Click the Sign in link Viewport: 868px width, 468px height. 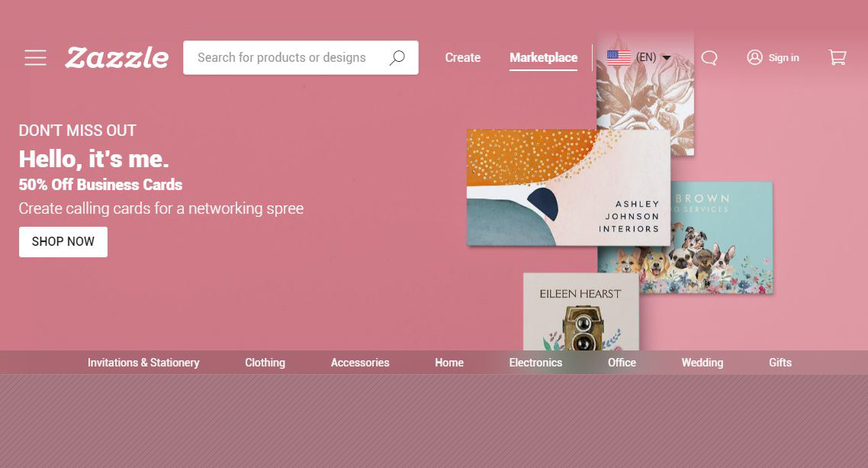(x=783, y=57)
